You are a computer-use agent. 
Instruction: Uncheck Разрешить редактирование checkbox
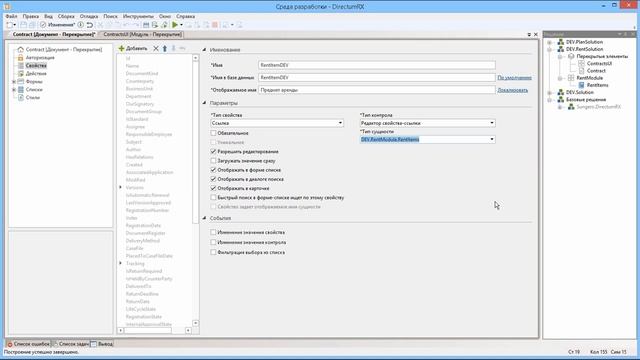click(213, 151)
